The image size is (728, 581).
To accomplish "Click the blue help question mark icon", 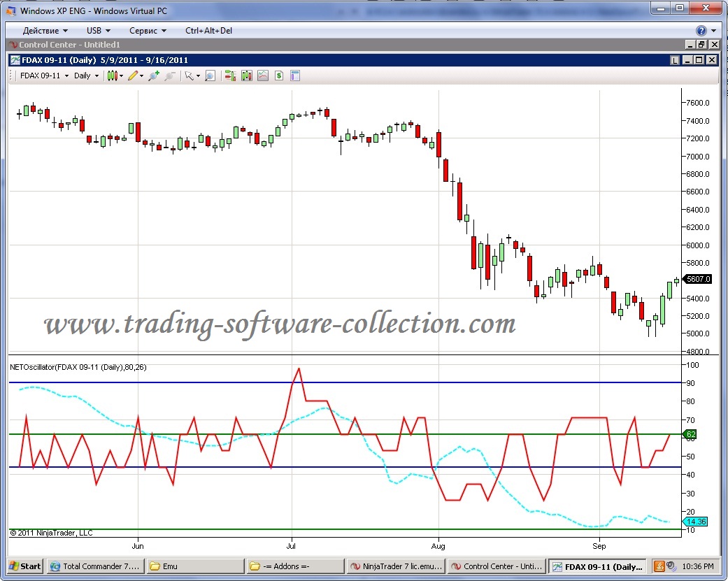I will 701,31.
